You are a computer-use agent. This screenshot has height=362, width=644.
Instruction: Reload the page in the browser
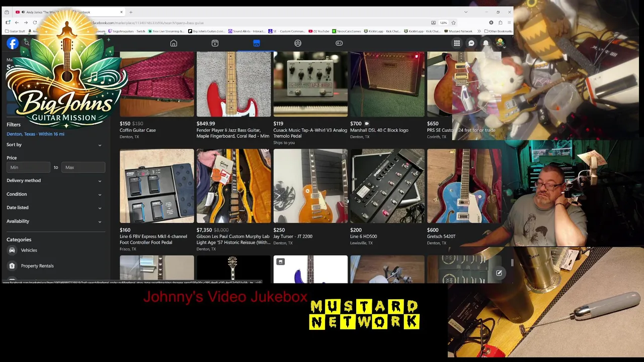pos(35,23)
